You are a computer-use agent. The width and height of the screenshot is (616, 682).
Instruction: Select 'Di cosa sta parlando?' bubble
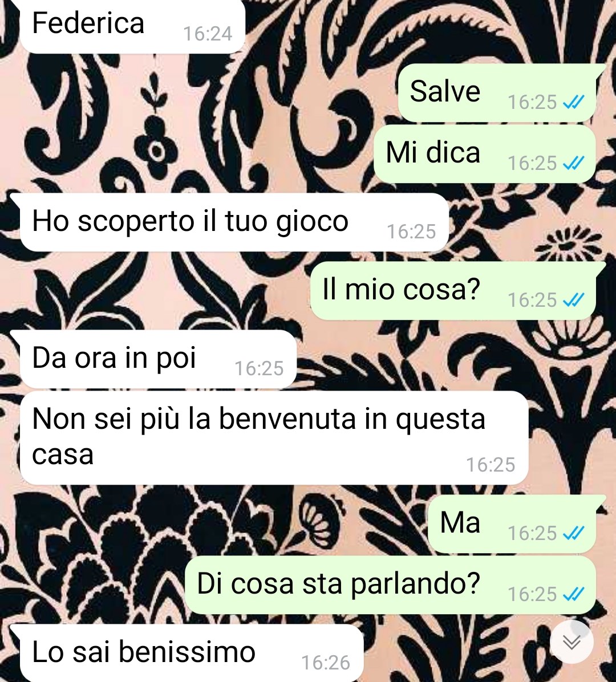390,585
